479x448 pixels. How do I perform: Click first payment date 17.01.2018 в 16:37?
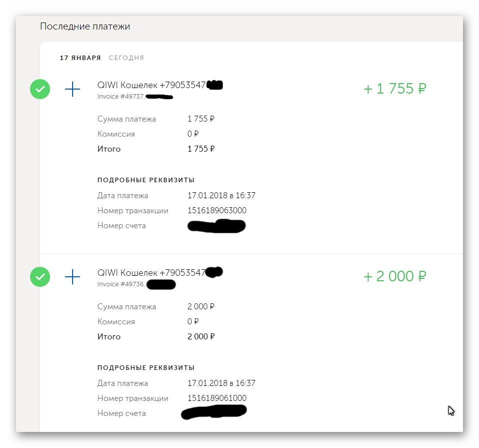[x=221, y=195]
